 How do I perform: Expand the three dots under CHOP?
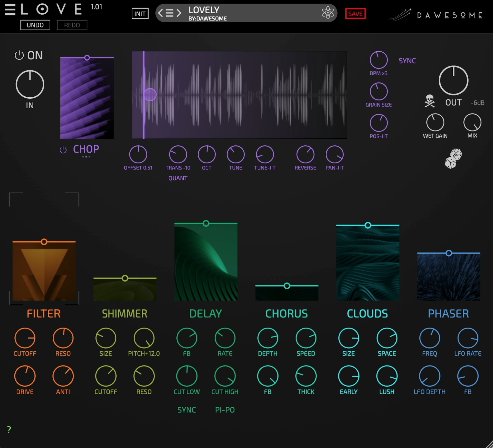click(86, 157)
